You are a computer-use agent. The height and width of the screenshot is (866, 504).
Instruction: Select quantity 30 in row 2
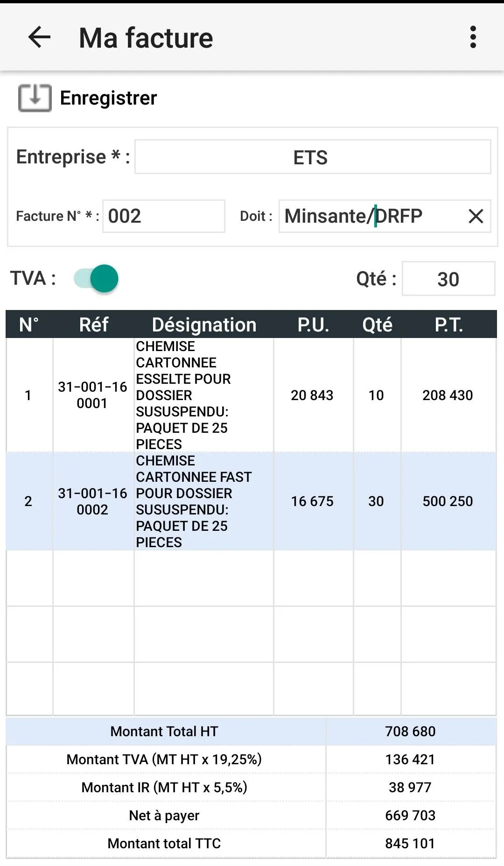coord(376,501)
